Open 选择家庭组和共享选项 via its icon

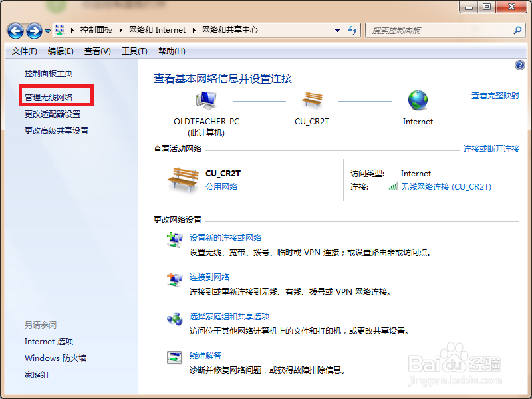(x=174, y=318)
